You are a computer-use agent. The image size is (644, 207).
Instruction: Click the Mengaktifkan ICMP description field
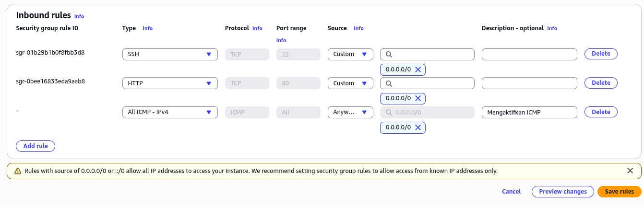coord(529,112)
